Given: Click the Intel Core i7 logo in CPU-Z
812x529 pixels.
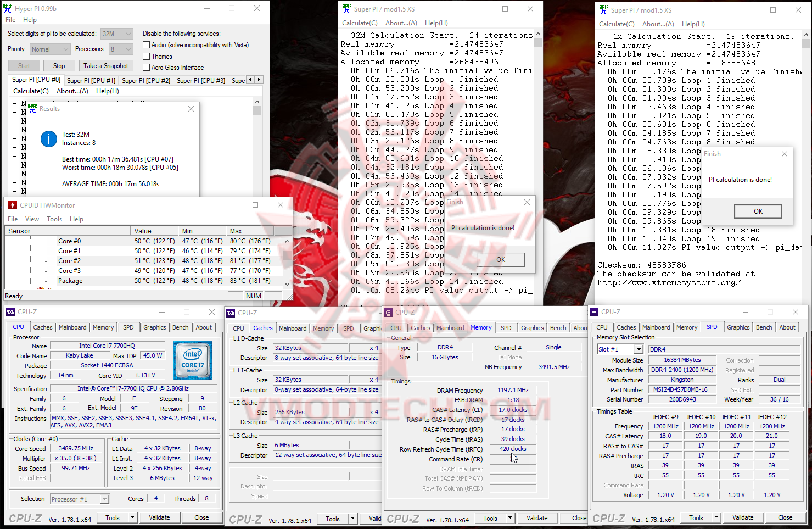Looking at the screenshot, I should click(193, 360).
